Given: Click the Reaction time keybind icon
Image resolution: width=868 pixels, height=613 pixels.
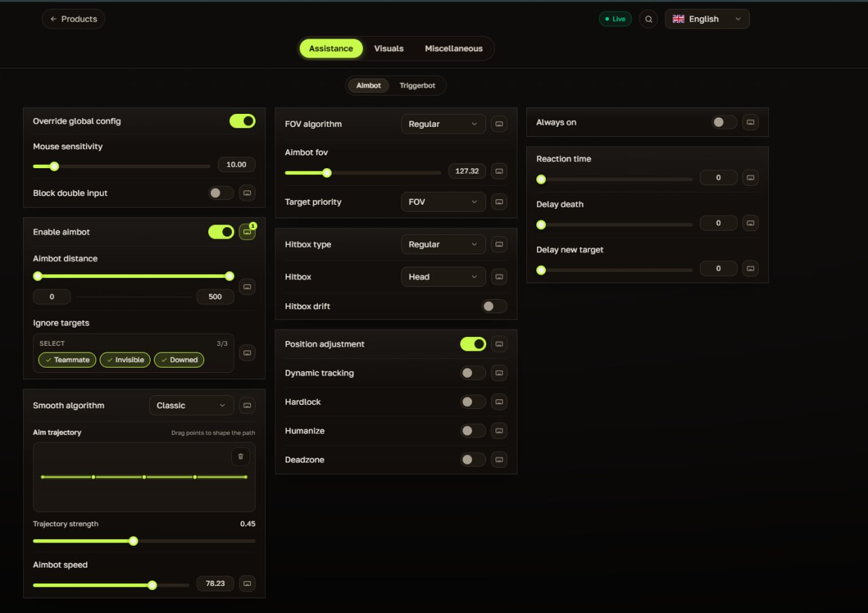Looking at the screenshot, I should (750, 178).
